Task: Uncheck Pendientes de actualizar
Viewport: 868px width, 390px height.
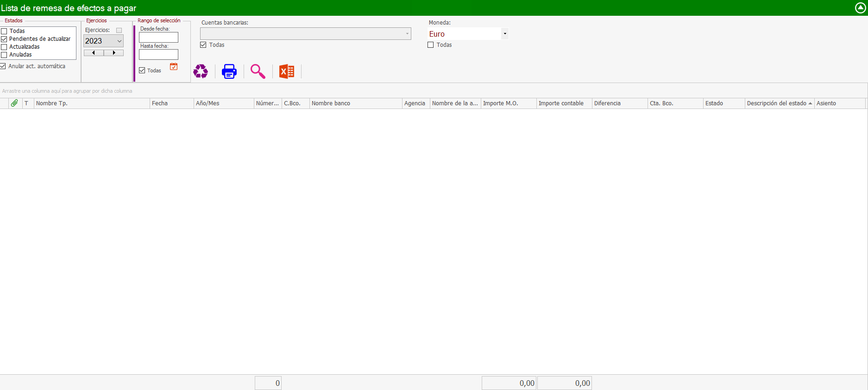Action: [4, 39]
